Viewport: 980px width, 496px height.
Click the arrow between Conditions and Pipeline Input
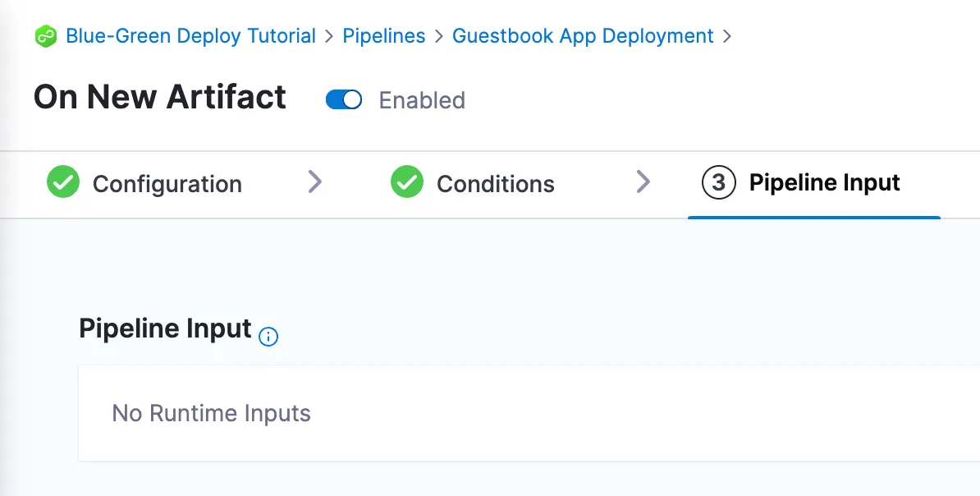[643, 182]
